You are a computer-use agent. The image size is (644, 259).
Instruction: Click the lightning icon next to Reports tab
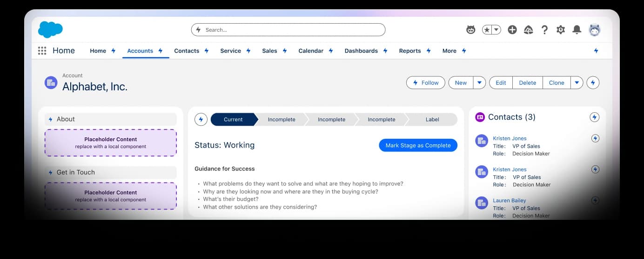(428, 51)
